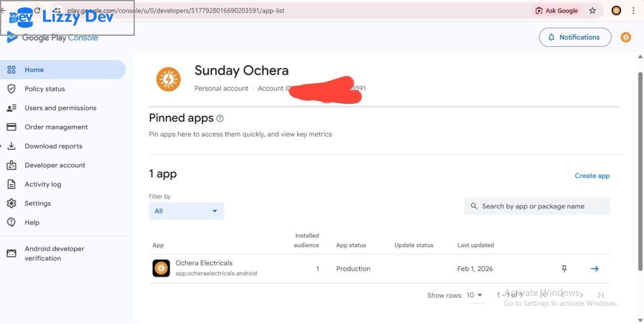Image resolution: width=644 pixels, height=324 pixels.
Task: Click the Sunday Ochera developer profile icon
Action: pyautogui.click(x=168, y=80)
